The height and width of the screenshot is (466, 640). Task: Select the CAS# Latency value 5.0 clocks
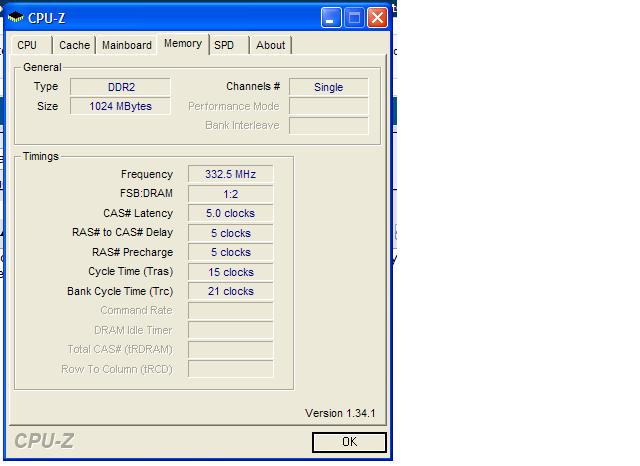coord(231,213)
